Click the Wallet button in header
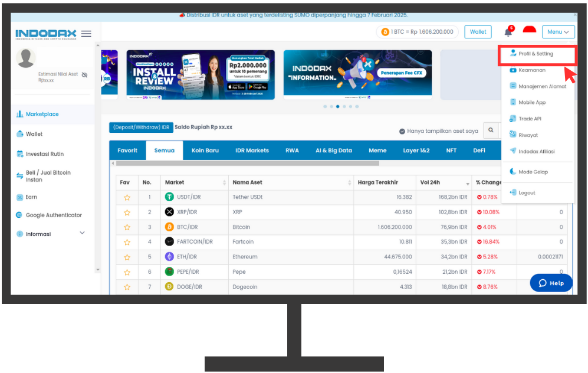The height and width of the screenshot is (373, 588). 478,32
